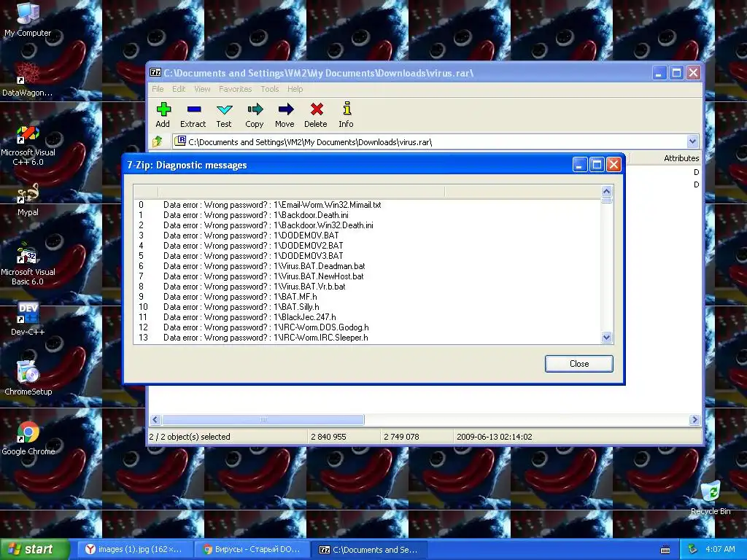747x560 pixels.
Task: Open the Help menu
Action: pos(295,89)
